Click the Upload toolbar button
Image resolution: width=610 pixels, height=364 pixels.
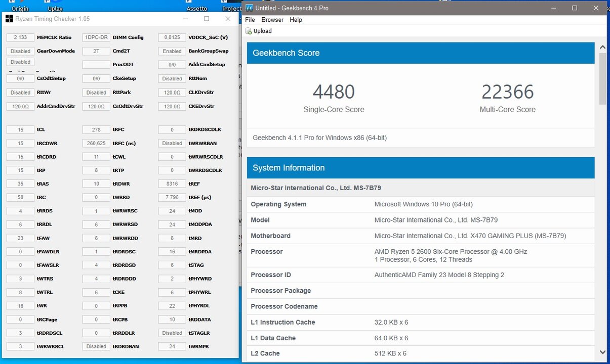pos(259,31)
